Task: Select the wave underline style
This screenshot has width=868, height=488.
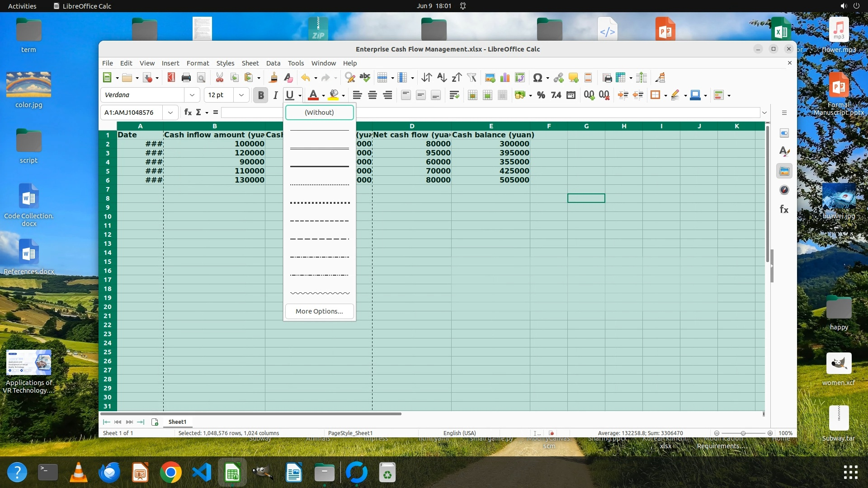Action: click(319, 293)
